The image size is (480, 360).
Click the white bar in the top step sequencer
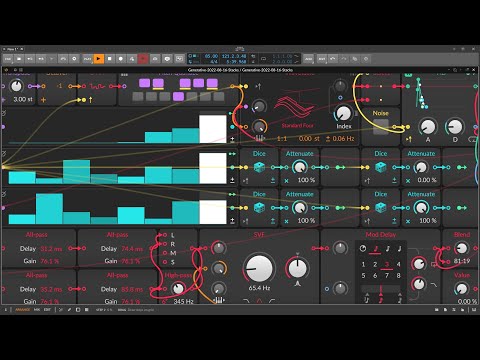(213, 129)
